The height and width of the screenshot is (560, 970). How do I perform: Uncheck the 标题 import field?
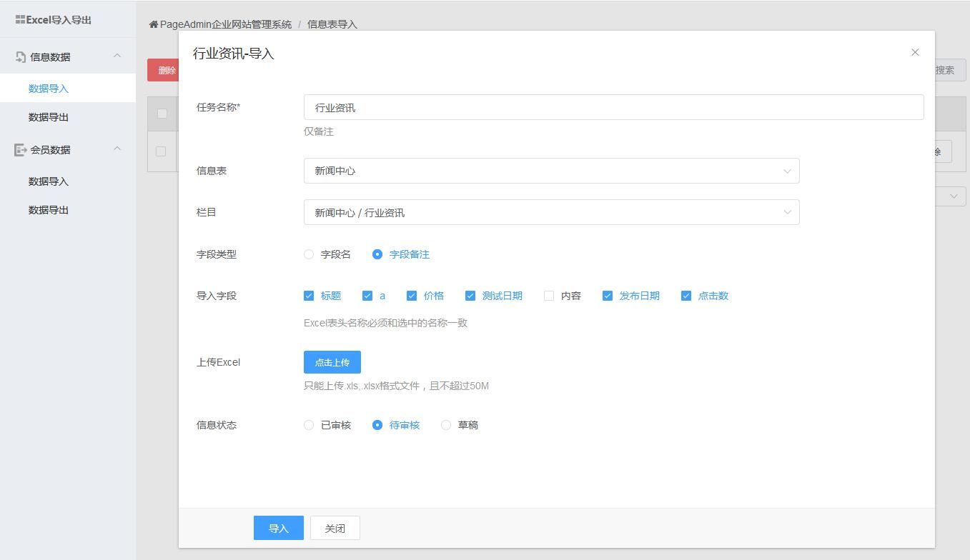pos(309,296)
